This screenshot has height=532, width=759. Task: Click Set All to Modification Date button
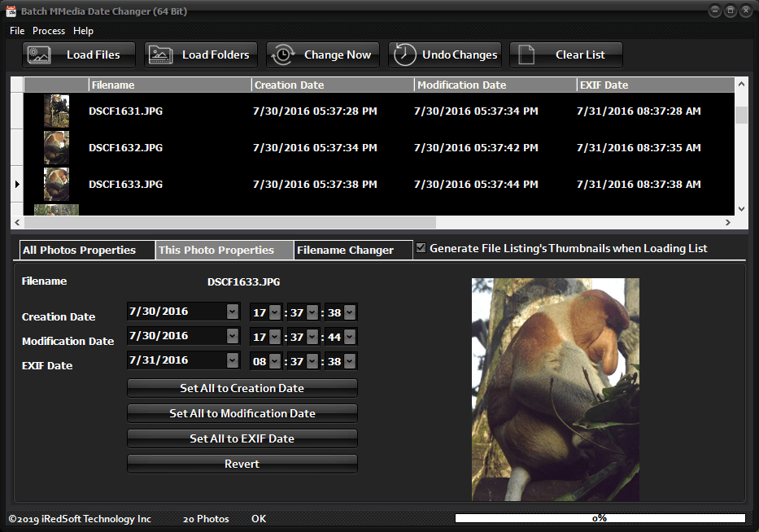click(242, 413)
